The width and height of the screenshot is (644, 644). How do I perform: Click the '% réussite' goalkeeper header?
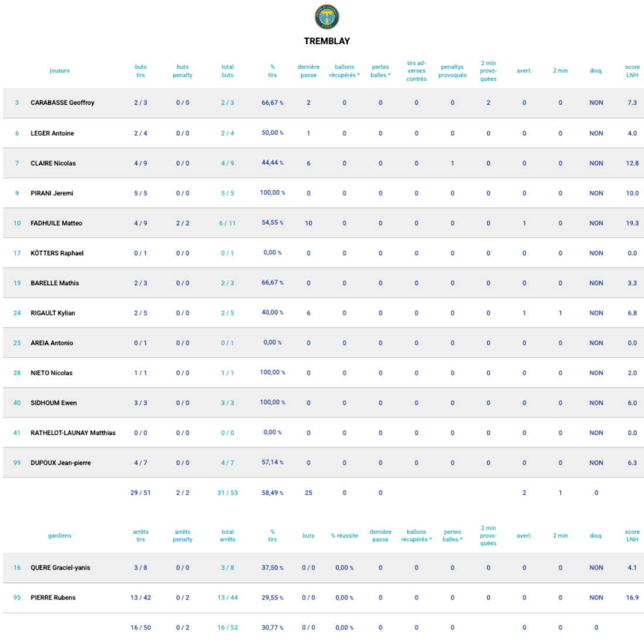click(x=344, y=536)
